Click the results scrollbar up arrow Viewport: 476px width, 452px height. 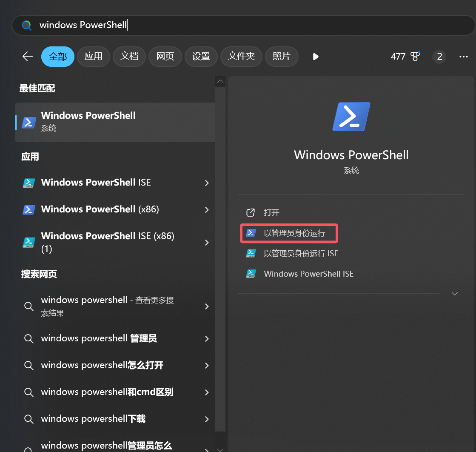(x=220, y=81)
